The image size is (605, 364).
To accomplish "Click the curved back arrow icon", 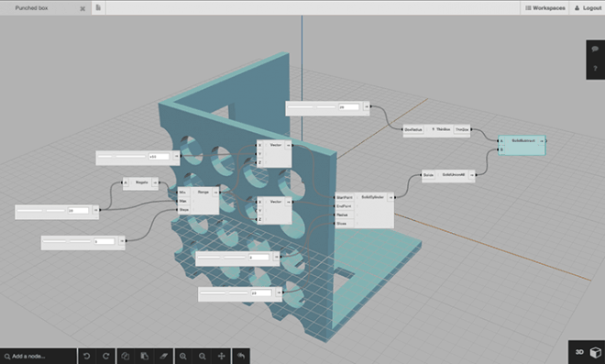I will pyautogui.click(x=241, y=356).
